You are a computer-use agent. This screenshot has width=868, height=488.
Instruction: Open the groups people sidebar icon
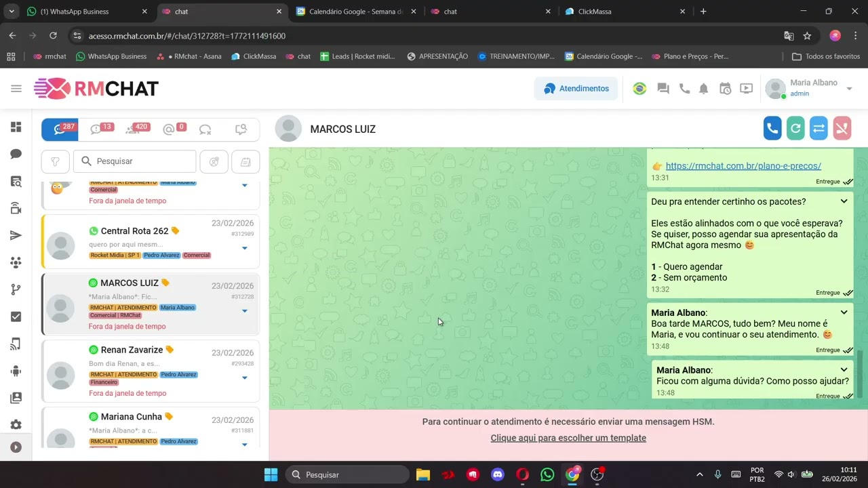(x=16, y=262)
